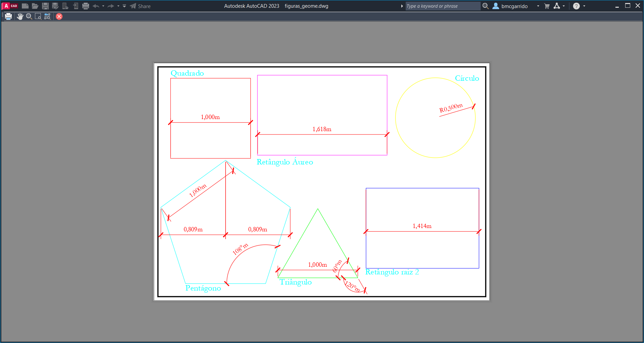Click the Save As icon
The height and width of the screenshot is (343, 644).
[55, 6]
